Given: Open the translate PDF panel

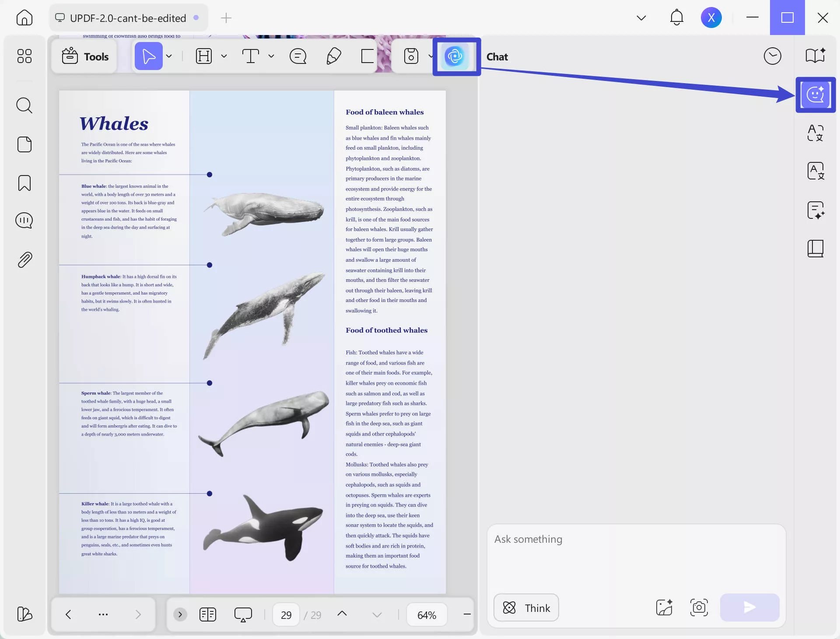Looking at the screenshot, I should 815,171.
